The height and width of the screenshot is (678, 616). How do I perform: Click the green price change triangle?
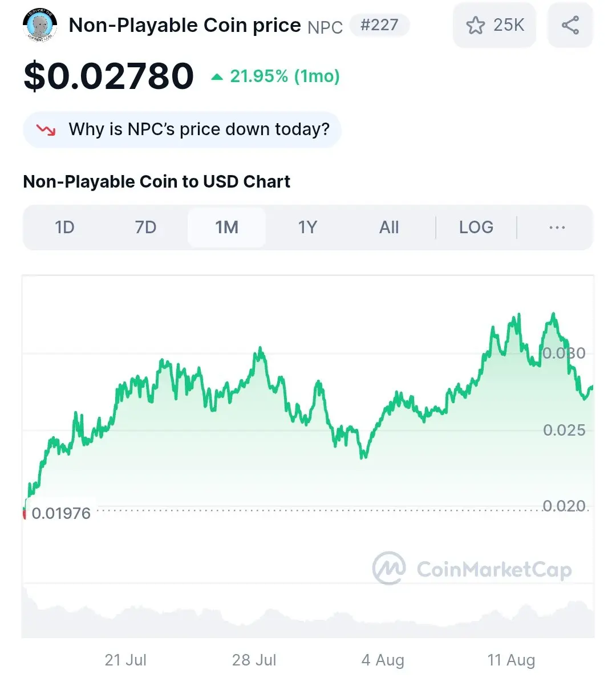pos(217,77)
